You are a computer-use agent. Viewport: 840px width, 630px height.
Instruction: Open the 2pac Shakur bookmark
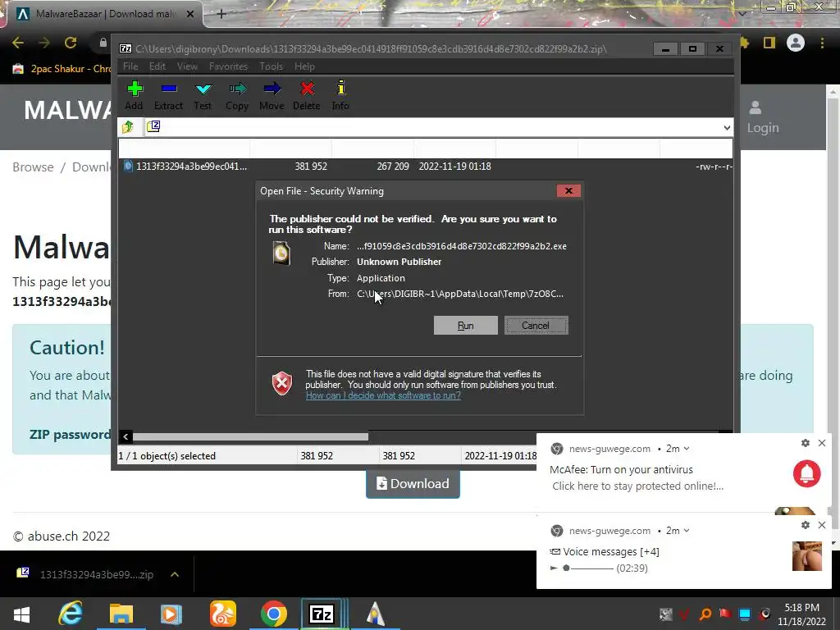tap(62, 69)
